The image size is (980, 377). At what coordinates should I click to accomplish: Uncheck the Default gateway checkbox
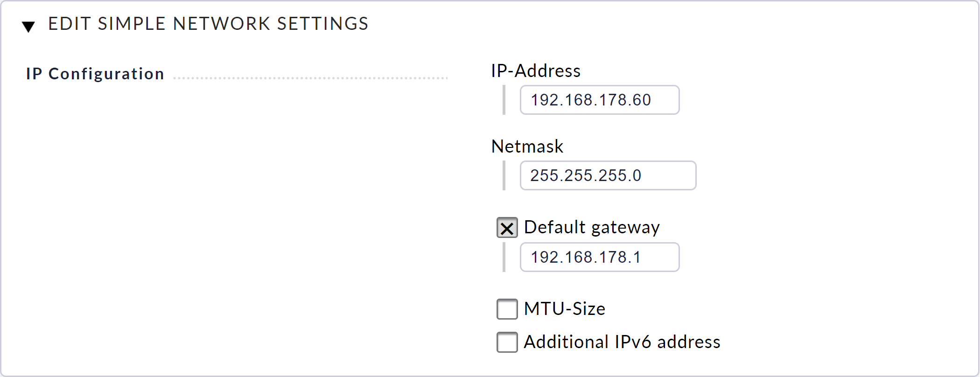pos(507,228)
